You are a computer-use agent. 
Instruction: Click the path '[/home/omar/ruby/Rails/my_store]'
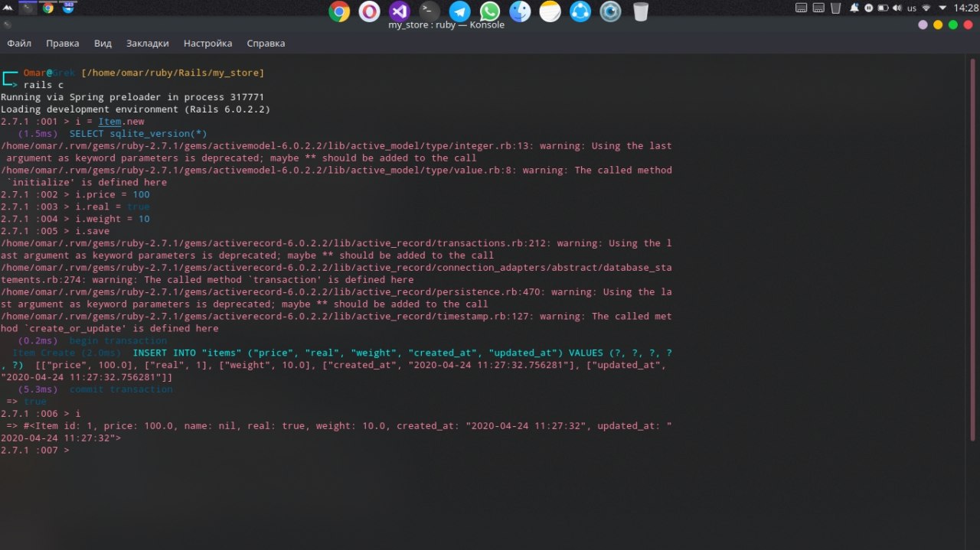(172, 73)
